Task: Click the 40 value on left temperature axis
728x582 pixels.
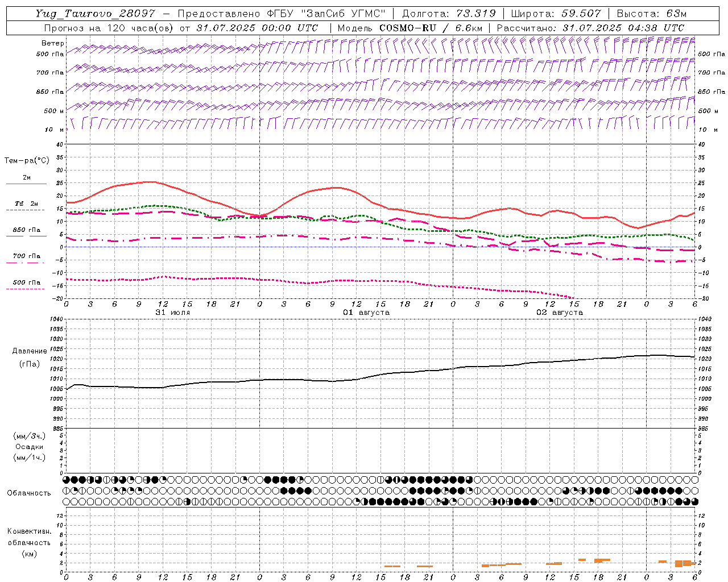Action: (x=61, y=144)
